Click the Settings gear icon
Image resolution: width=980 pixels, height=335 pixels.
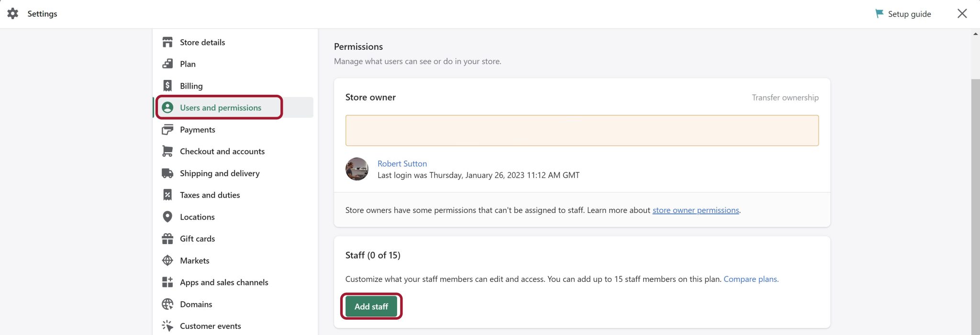13,13
